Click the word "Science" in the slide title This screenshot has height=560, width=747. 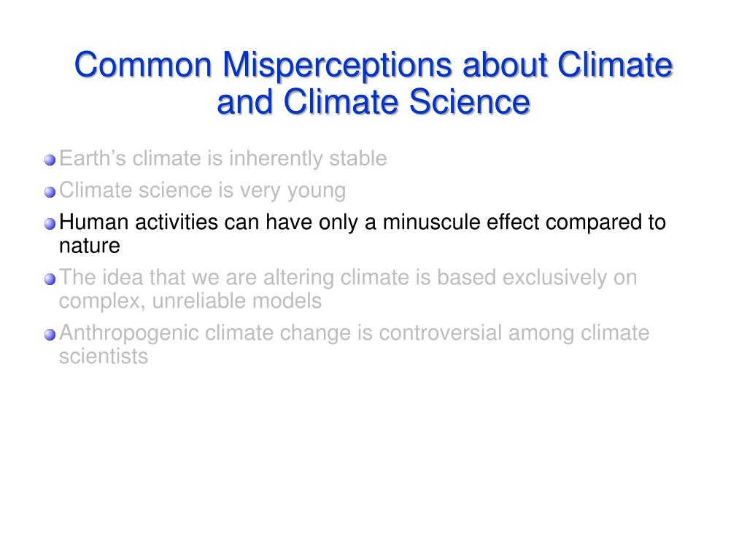coord(470,102)
